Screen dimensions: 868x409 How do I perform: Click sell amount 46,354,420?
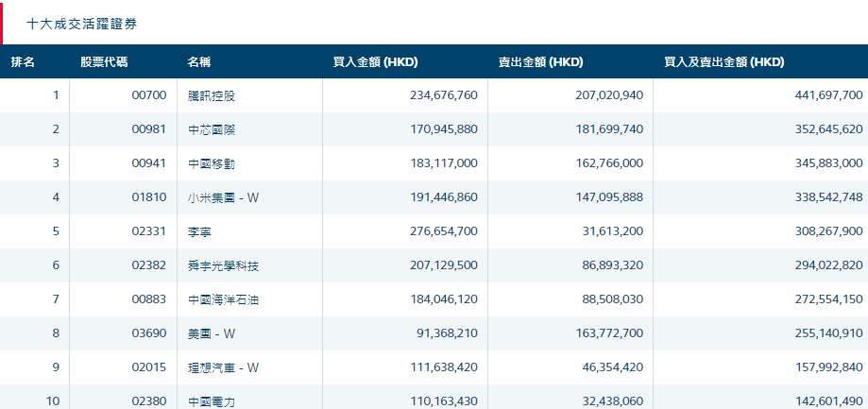tap(612, 366)
